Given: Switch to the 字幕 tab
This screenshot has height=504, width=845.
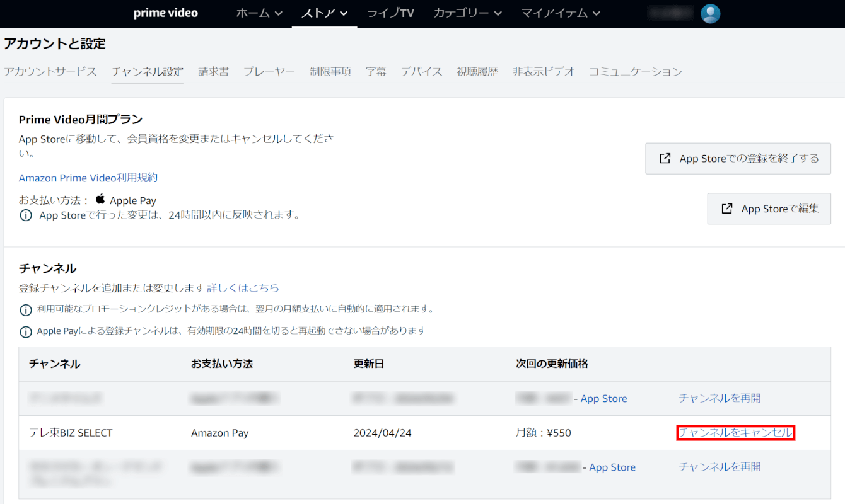Looking at the screenshot, I should [x=376, y=72].
